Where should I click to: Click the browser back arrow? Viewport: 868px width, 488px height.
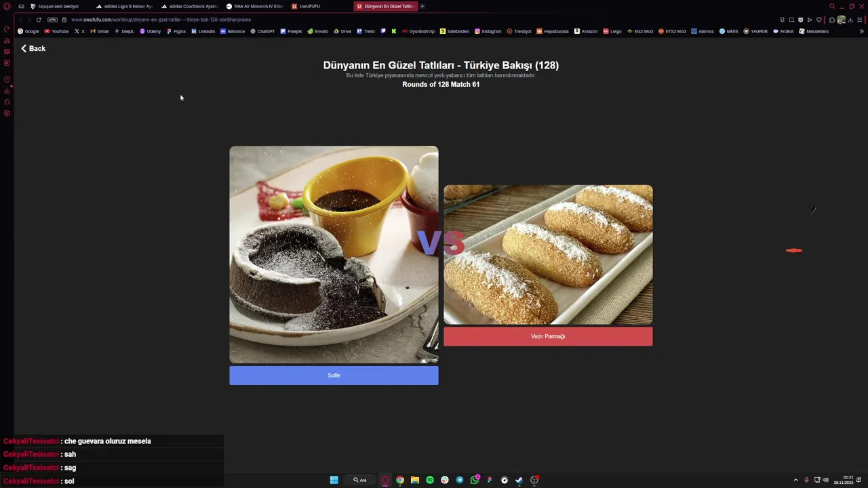pyautogui.click(x=20, y=20)
